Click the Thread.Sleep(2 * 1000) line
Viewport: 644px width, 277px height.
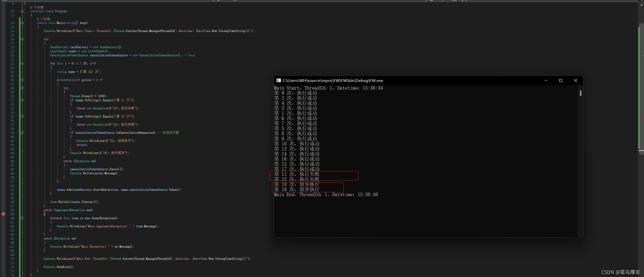coord(89,96)
